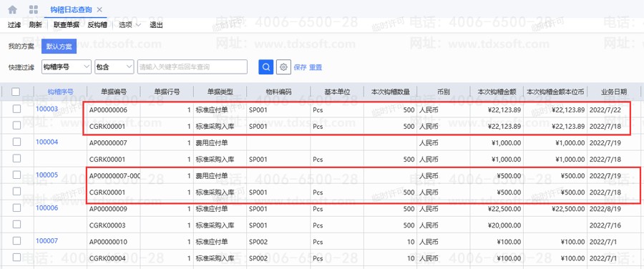The image size is (644, 269).
Task: Click 联查单据 in the toolbar
Action: point(66,25)
